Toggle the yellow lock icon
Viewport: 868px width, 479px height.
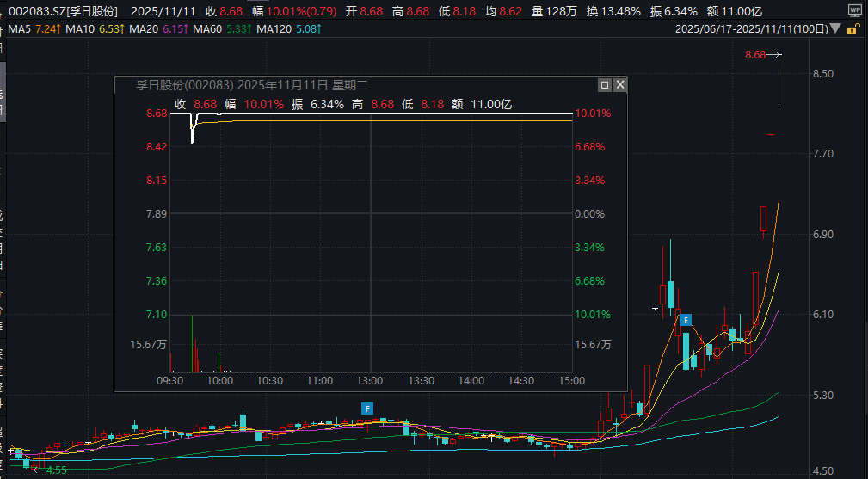point(853,29)
